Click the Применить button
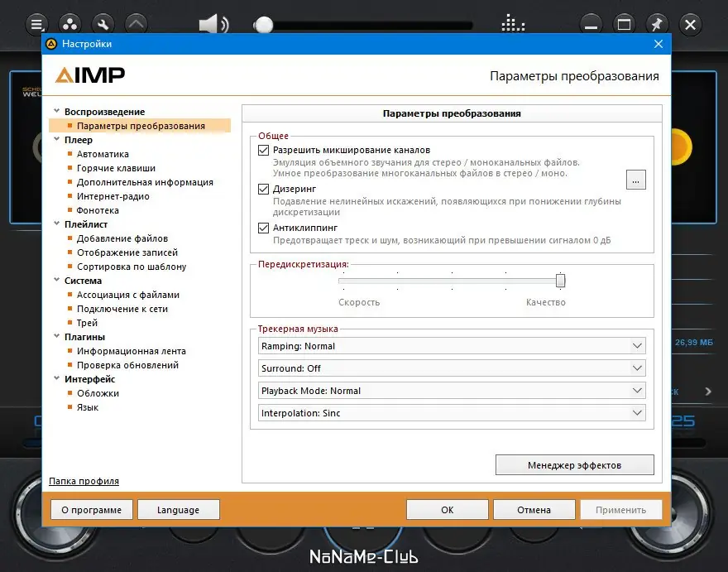Screen dimensions: 728x572 tap(620, 510)
